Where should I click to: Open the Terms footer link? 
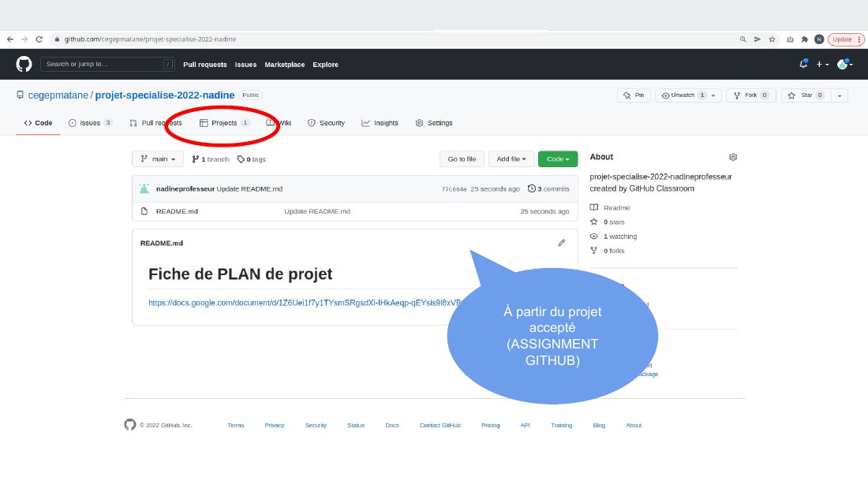[236, 426]
